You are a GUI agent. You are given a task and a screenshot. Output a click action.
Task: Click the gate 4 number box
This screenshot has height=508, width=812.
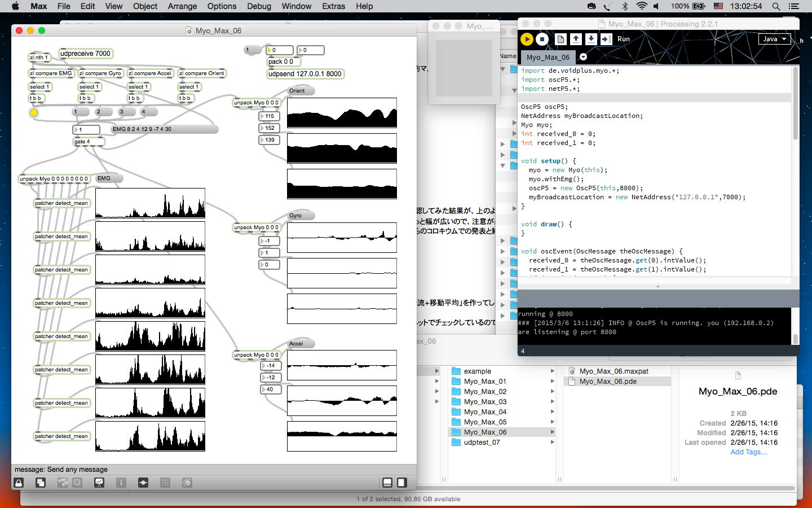pyautogui.click(x=86, y=130)
